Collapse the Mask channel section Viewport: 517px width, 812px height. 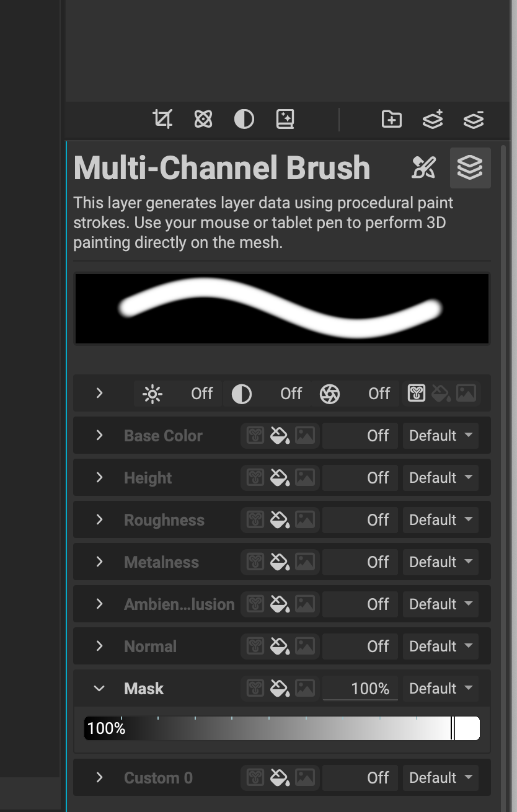tap(99, 688)
